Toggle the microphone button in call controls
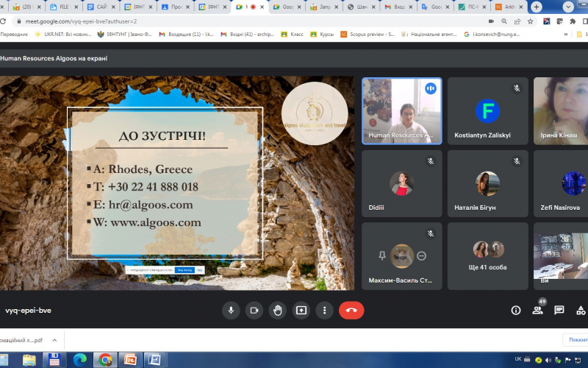This screenshot has width=588, height=368. [231, 311]
